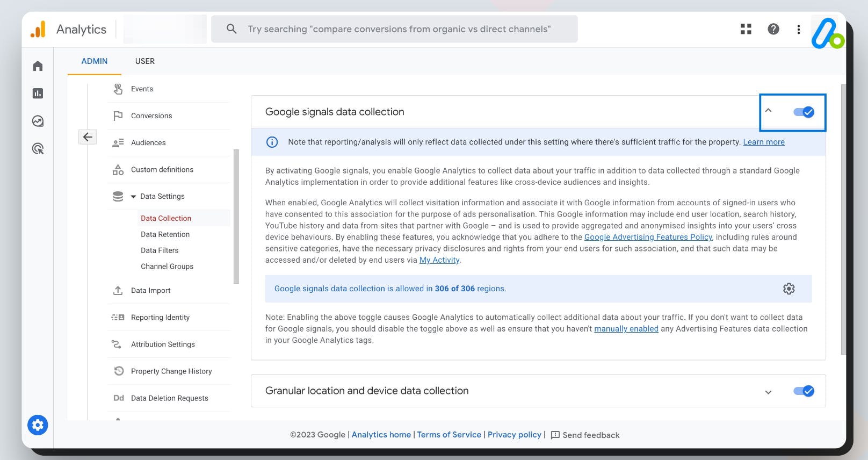This screenshot has height=460, width=868.
Task: Select Channel Groups submenu item
Action: click(167, 267)
